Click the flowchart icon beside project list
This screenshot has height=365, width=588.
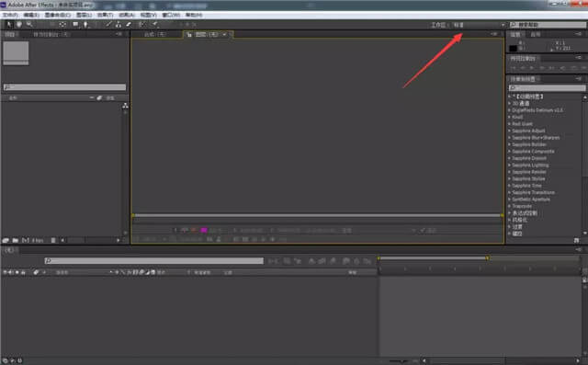125,106
